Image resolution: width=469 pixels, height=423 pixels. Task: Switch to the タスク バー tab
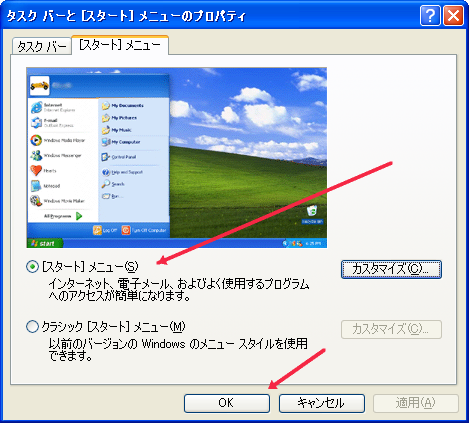click(x=42, y=46)
